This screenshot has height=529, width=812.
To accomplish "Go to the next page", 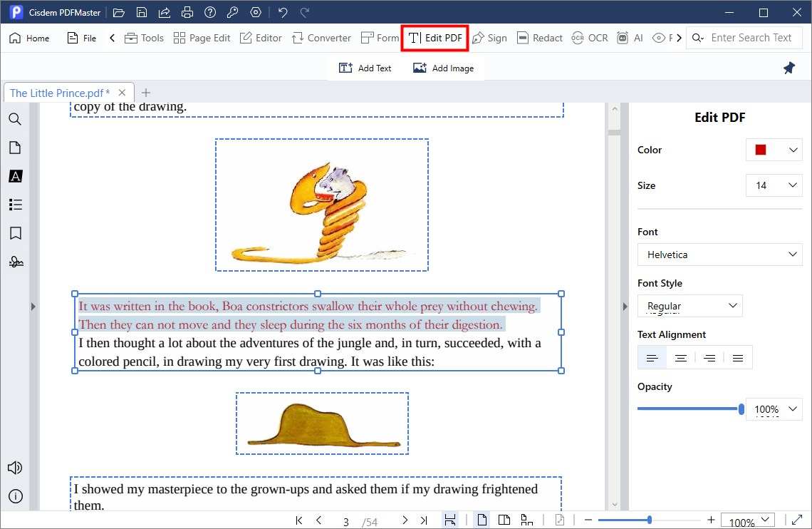I will coord(405,520).
